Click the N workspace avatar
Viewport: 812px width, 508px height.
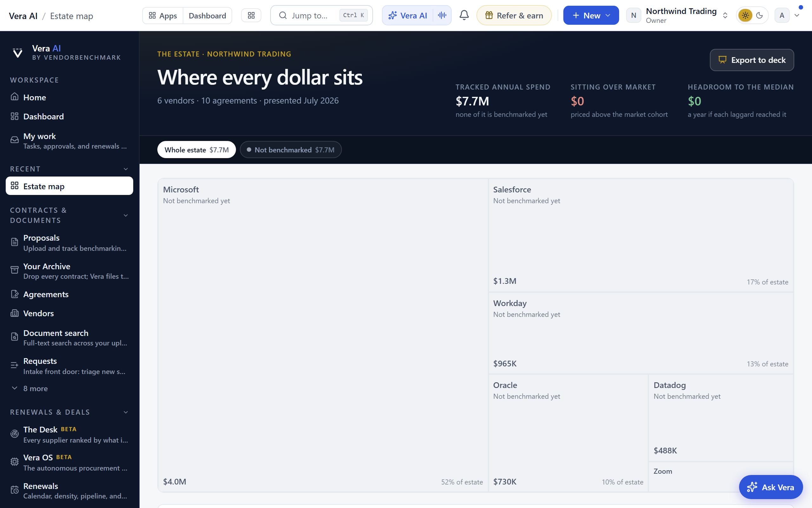pyautogui.click(x=633, y=15)
